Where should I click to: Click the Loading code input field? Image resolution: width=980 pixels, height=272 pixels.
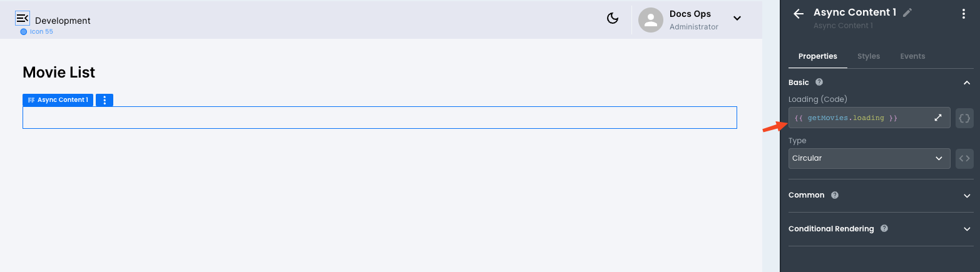click(x=857, y=118)
